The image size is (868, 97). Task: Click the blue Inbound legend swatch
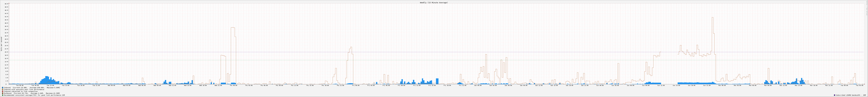[3, 87]
